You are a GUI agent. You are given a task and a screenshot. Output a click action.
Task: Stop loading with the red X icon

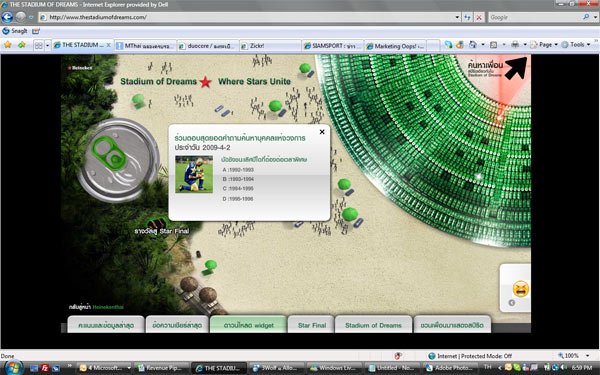(x=479, y=17)
